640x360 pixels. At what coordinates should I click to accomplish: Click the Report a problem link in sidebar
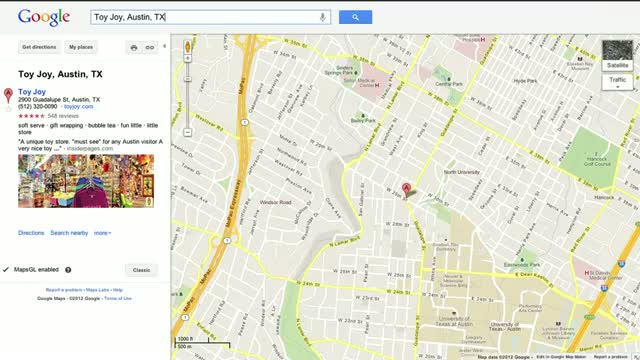64,290
